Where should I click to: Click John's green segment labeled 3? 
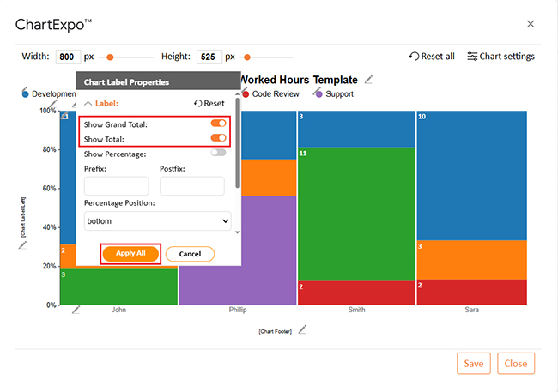(x=118, y=286)
